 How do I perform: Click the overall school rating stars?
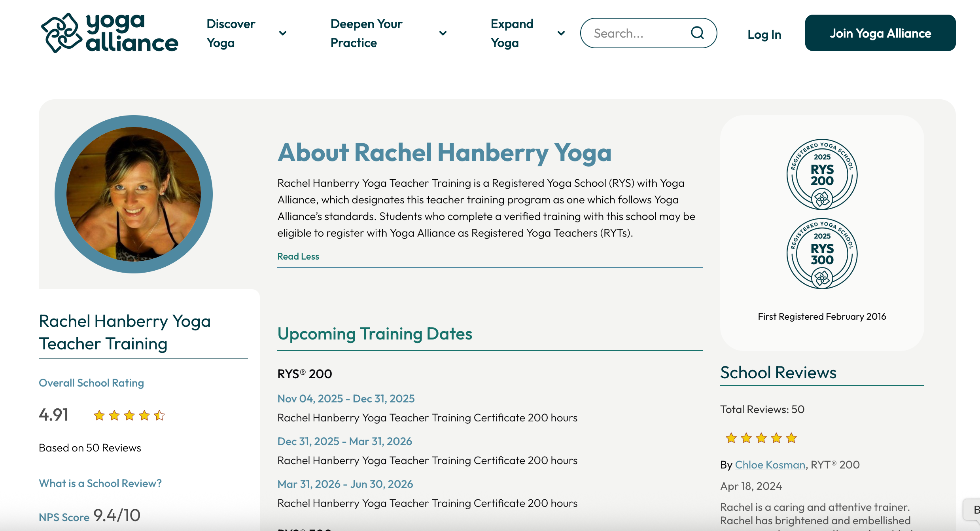coord(129,415)
